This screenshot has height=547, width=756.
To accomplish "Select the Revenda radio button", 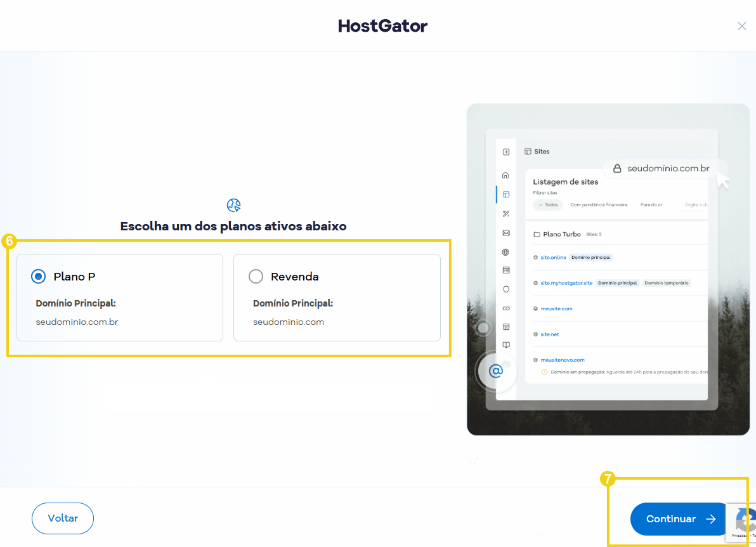I will (256, 277).
